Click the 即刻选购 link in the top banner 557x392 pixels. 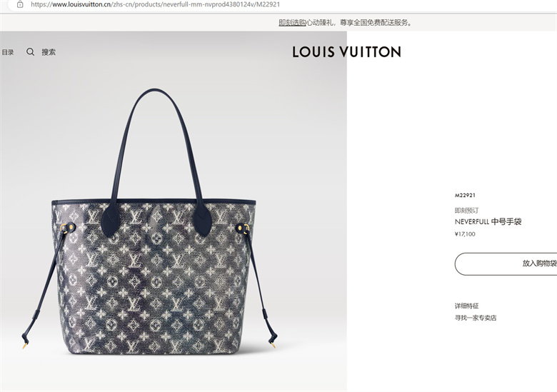pos(292,23)
